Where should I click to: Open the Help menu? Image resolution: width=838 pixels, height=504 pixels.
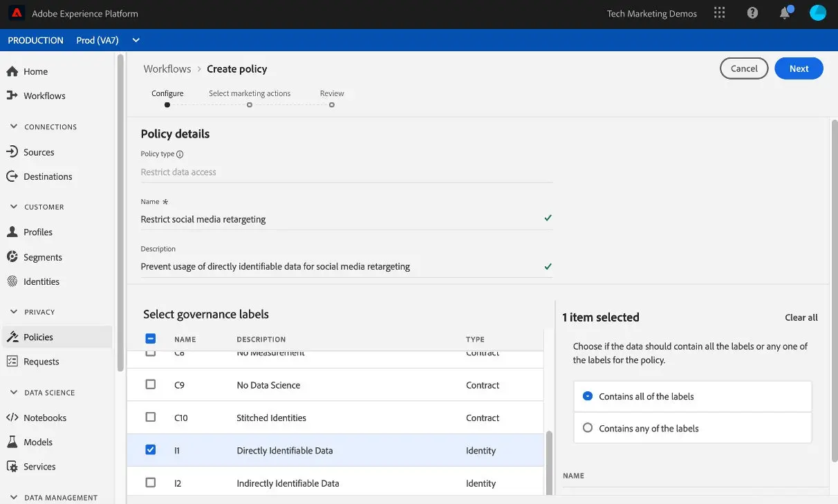(x=752, y=12)
